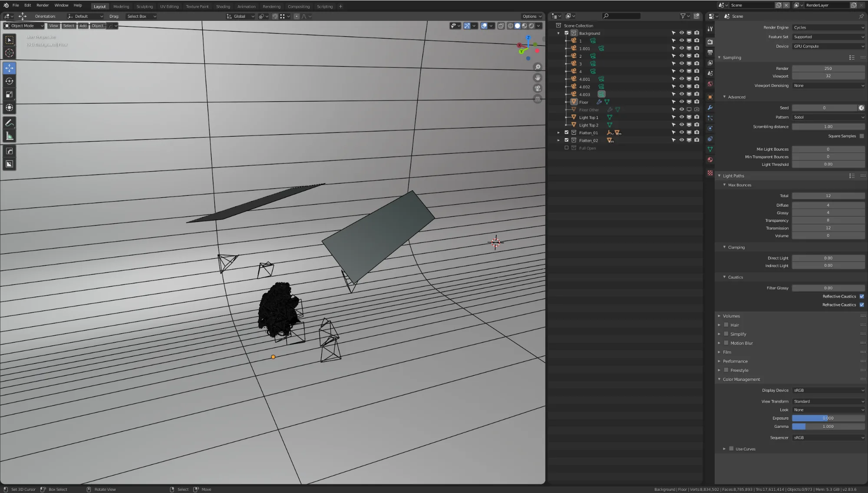Expand the Performance panel
Image resolution: width=868 pixels, height=493 pixels.
click(x=735, y=361)
